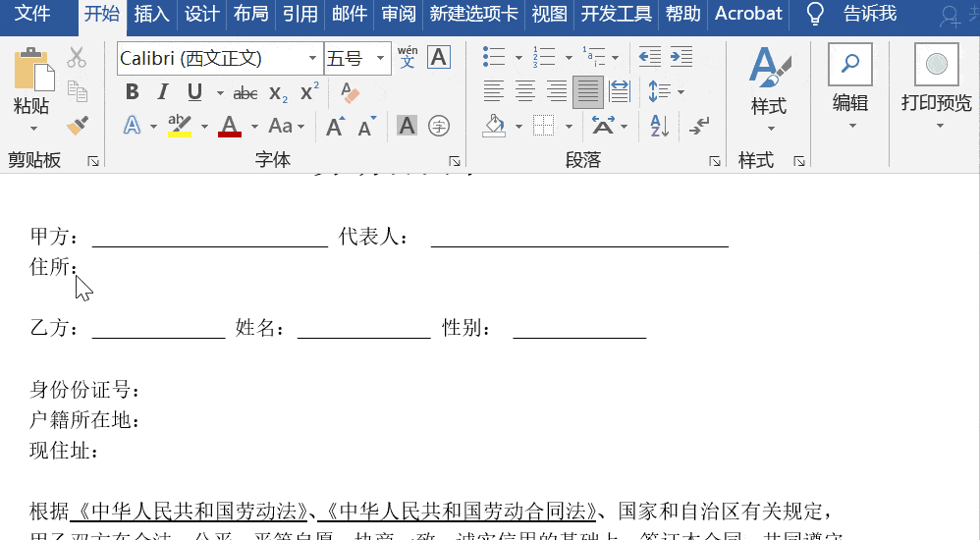Toggle Superscript formatting
Viewport: 980px width, 540px height.
[x=309, y=92]
